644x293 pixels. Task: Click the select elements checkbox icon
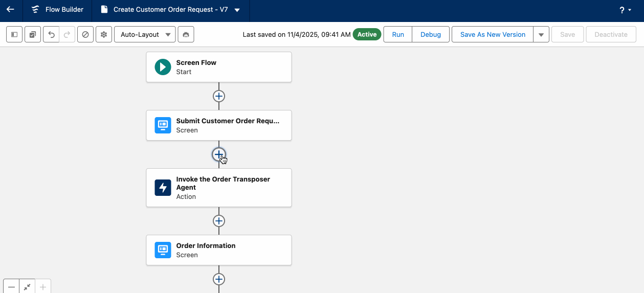point(33,35)
